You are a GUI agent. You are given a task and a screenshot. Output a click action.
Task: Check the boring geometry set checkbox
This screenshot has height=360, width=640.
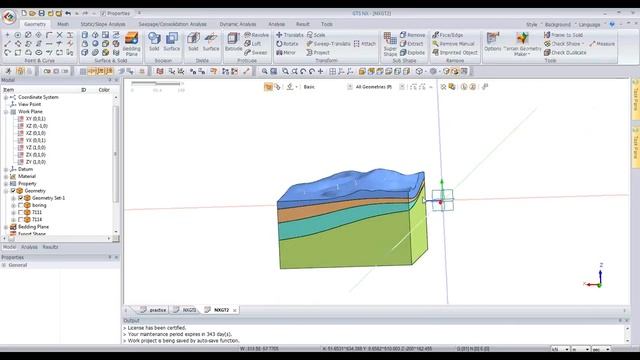[20, 205]
